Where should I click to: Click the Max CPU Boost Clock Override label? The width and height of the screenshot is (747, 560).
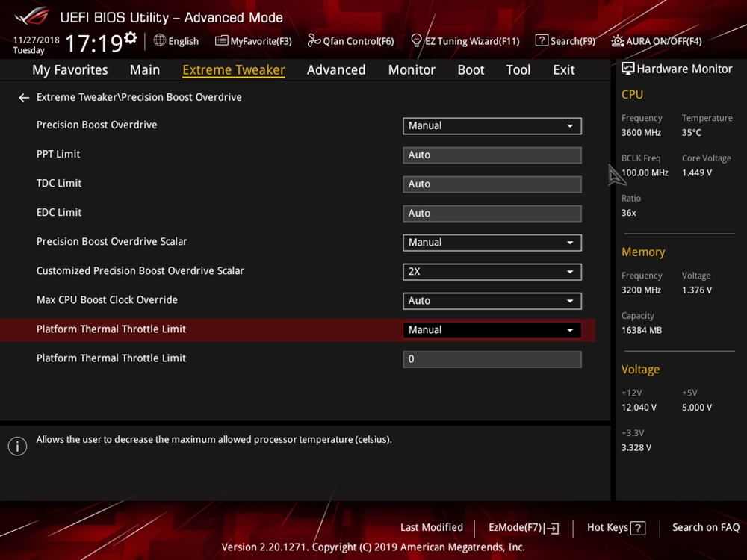click(107, 300)
